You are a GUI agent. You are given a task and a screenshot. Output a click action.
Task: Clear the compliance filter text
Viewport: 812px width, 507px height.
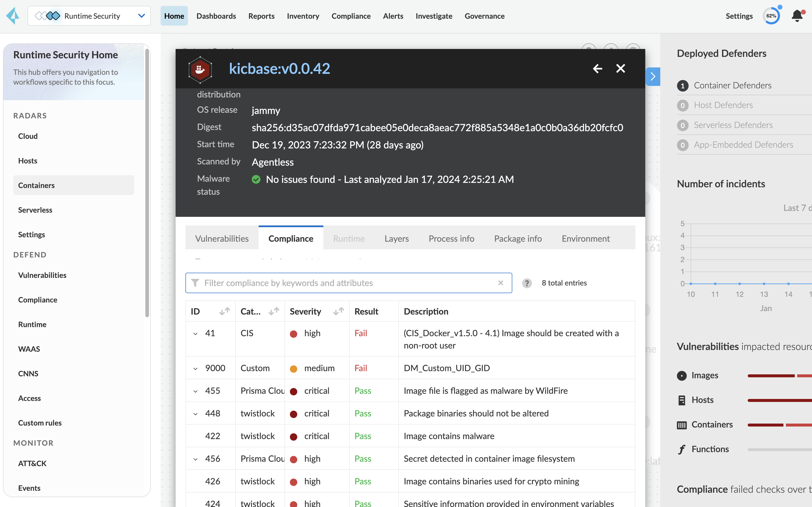pos(501,283)
